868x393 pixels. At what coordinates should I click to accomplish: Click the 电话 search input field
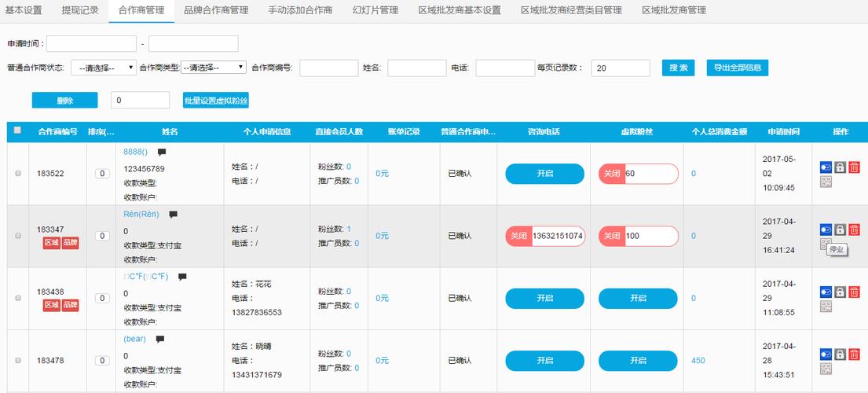tap(505, 68)
